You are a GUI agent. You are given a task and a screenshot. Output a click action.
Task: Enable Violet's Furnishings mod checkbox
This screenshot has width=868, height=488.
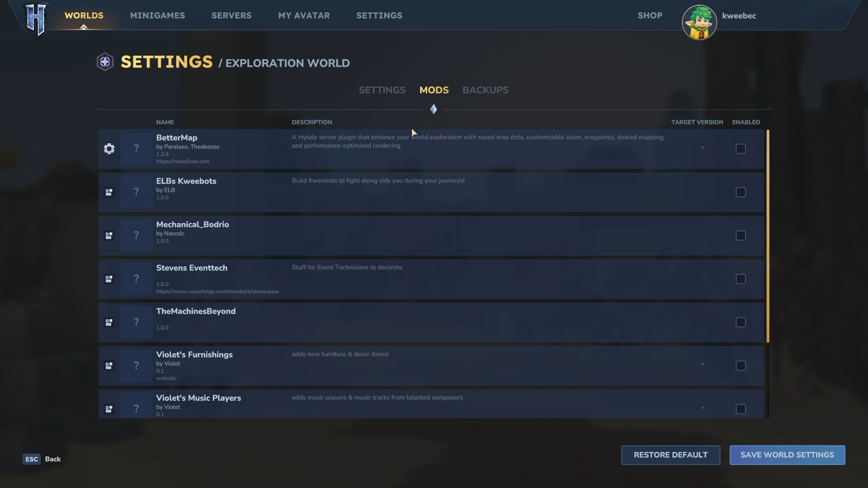pyautogui.click(x=741, y=366)
